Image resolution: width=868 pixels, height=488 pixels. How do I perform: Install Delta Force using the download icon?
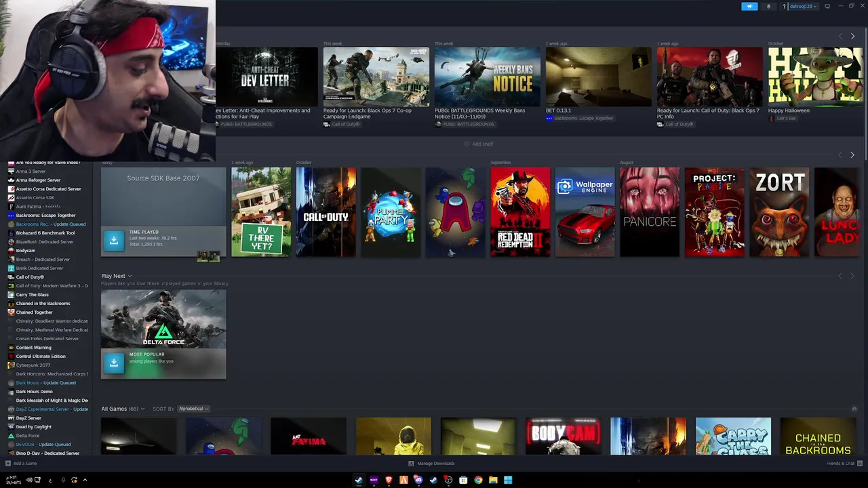coord(114,362)
